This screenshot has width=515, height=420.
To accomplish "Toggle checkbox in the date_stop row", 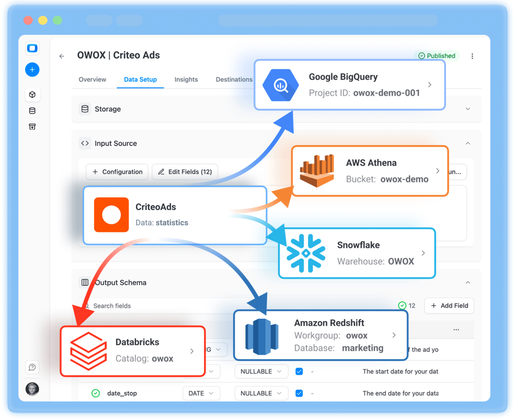I will tap(299, 393).
